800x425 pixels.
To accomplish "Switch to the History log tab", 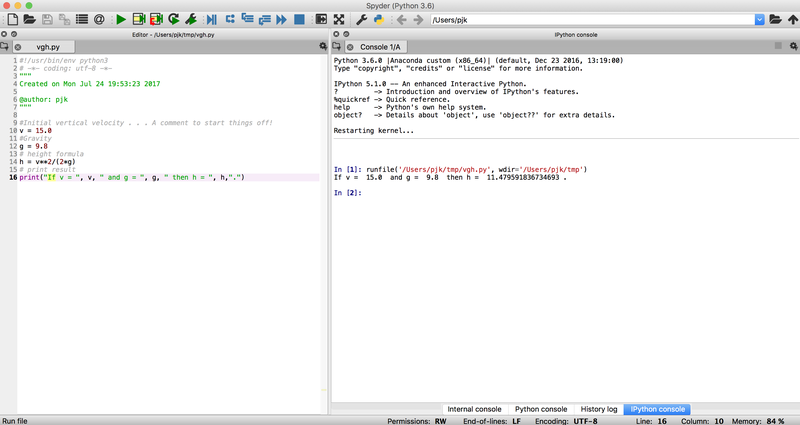I will tap(599, 409).
